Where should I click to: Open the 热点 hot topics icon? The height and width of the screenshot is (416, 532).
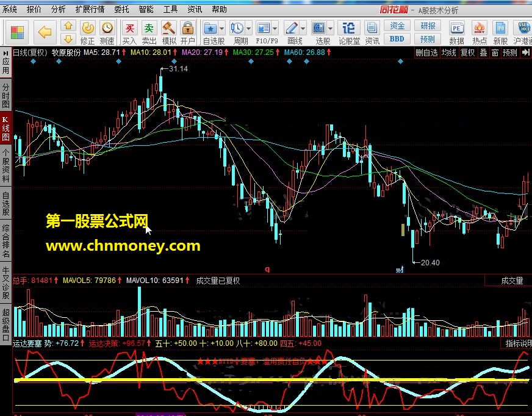coord(480,32)
